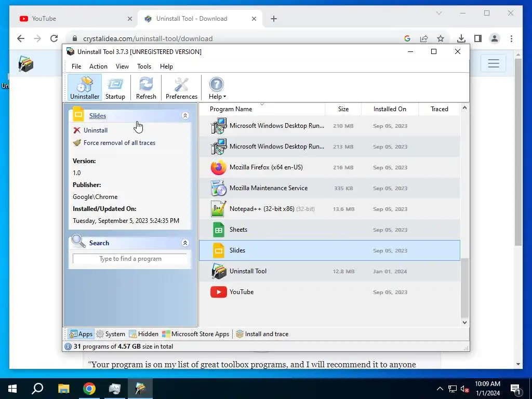Click the program list scrollbar thumb
Viewport: 532px width, 399px height.
pyautogui.click(x=465, y=288)
